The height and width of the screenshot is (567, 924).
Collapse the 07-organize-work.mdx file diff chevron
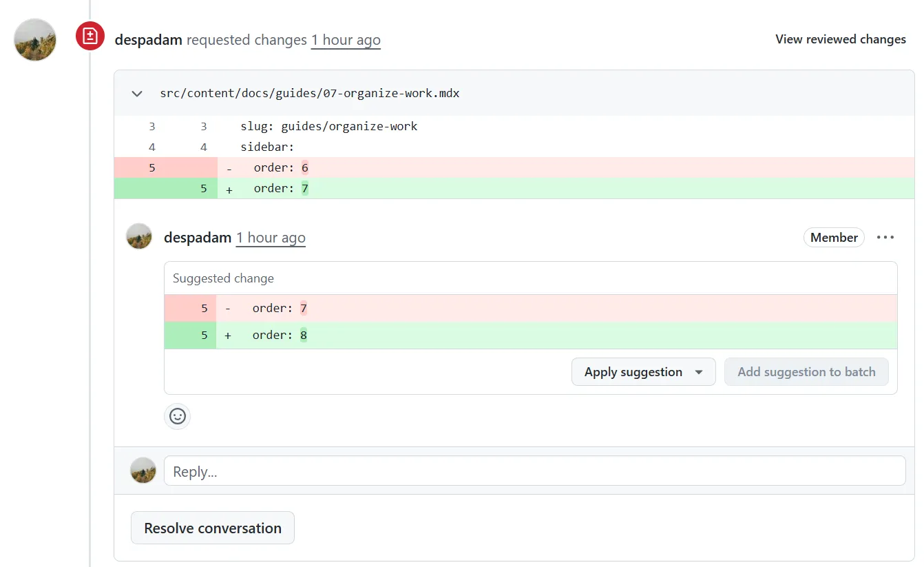pyautogui.click(x=137, y=93)
